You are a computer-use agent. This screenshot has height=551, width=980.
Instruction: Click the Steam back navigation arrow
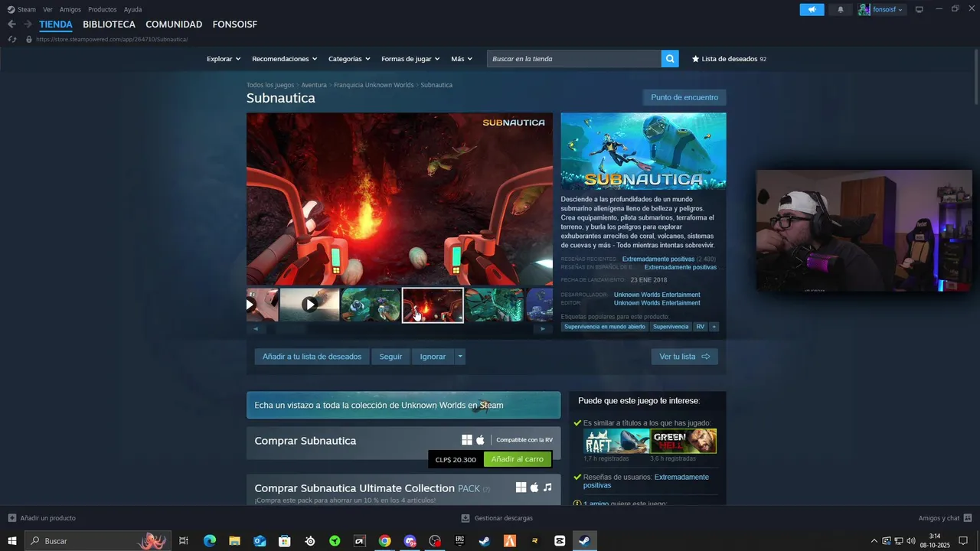(11, 24)
